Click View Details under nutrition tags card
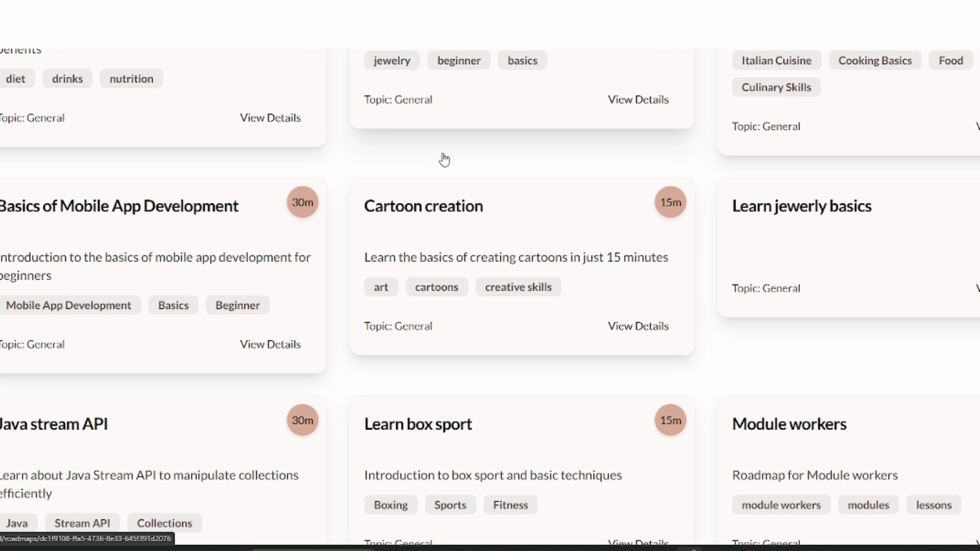 click(x=270, y=118)
